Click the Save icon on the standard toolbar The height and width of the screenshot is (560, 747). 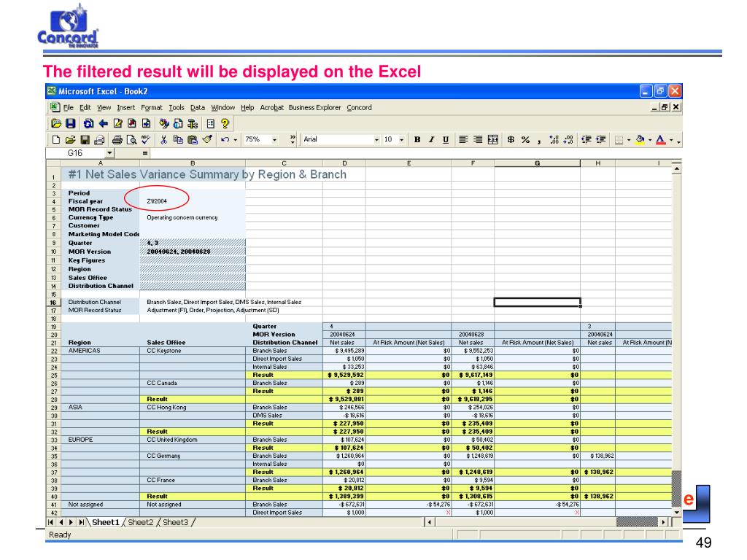pyautogui.click(x=85, y=139)
